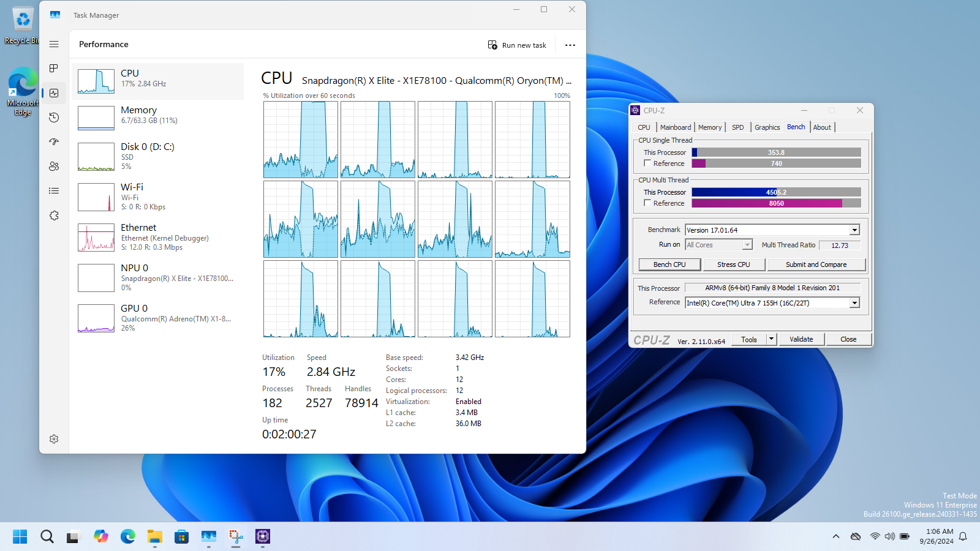Open App history page in sidebar

click(54, 118)
